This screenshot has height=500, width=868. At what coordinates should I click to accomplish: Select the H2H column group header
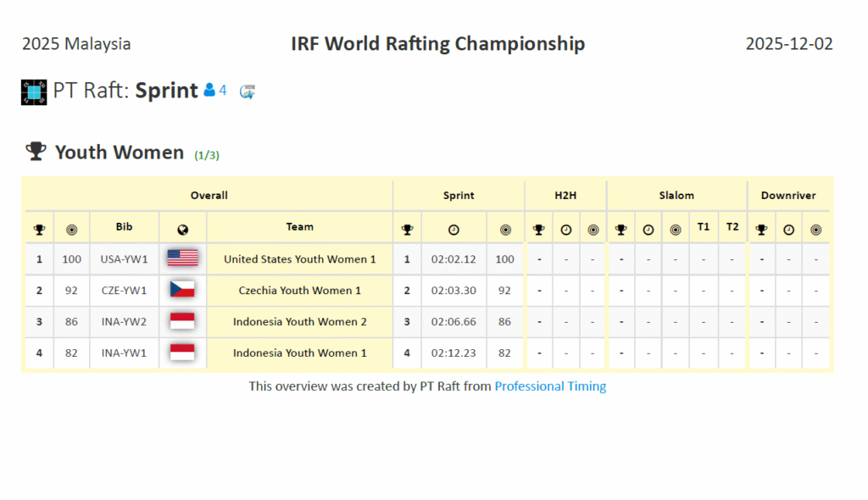[565, 195]
